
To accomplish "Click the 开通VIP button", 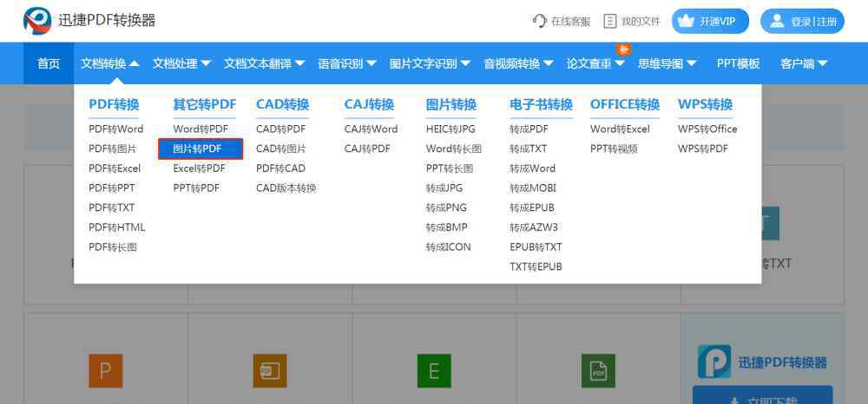I will pos(710,21).
